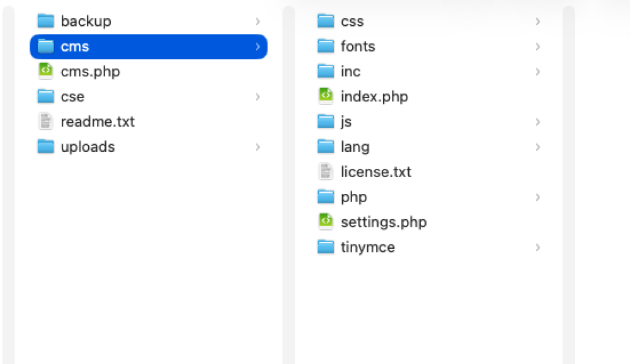Viewport: 630px width, 364px height.
Task: Select the settings.php file name
Action: (x=384, y=222)
